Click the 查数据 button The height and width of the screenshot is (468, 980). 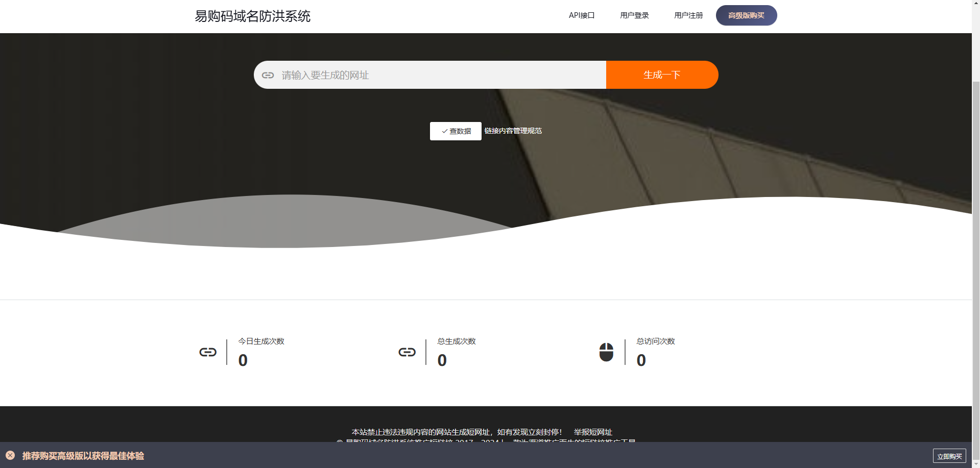[x=456, y=131]
